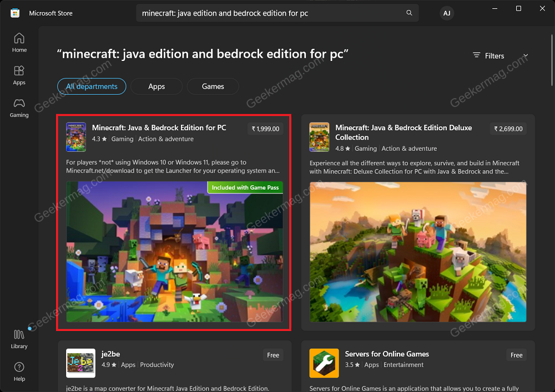This screenshot has width=555, height=392.
Task: Click the Productivity category label
Action: 157,365
